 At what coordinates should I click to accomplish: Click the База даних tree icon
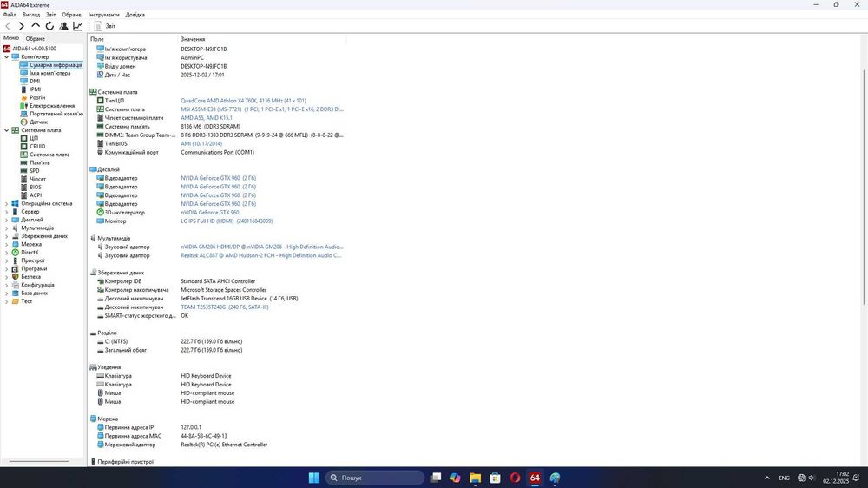click(15, 293)
